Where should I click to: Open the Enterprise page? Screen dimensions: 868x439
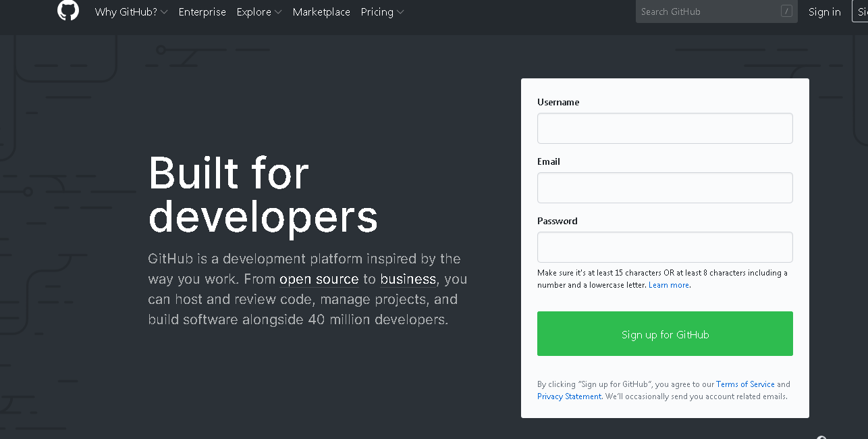click(202, 12)
